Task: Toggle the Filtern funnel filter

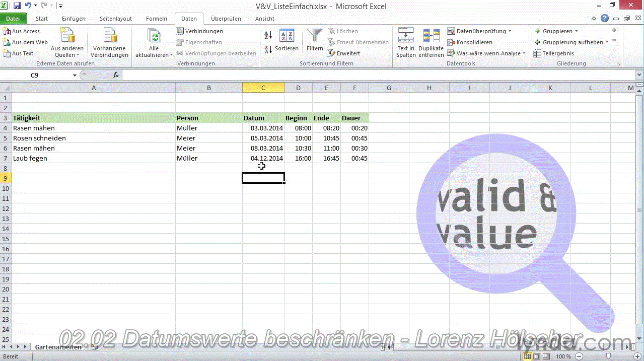Action: coord(315,40)
